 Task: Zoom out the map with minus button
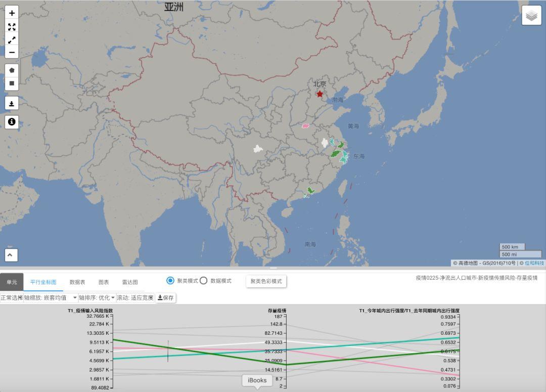click(12, 53)
